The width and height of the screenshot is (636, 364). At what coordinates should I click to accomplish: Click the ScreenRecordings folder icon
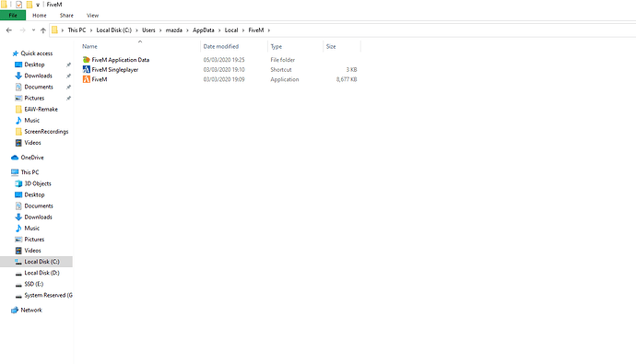(x=18, y=132)
